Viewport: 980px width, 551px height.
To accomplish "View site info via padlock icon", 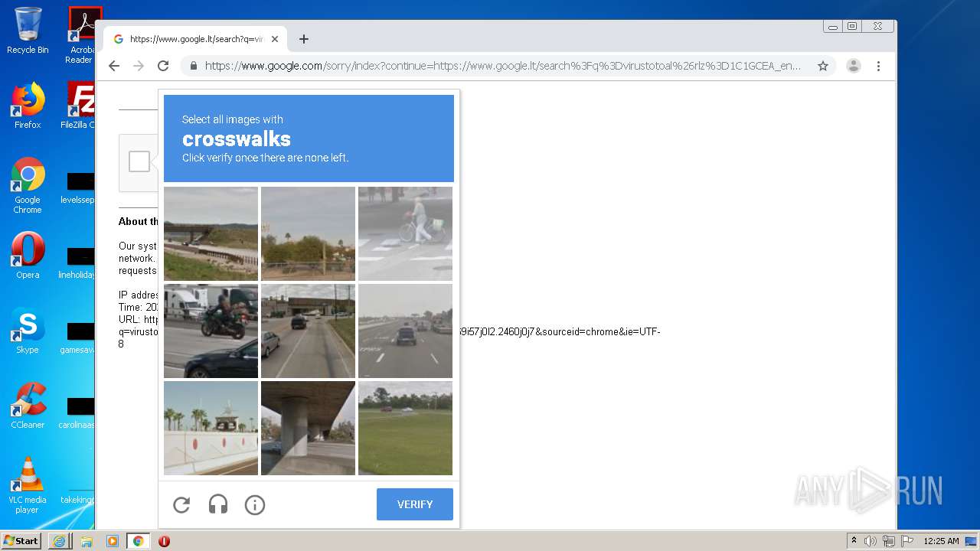I will coord(193,66).
